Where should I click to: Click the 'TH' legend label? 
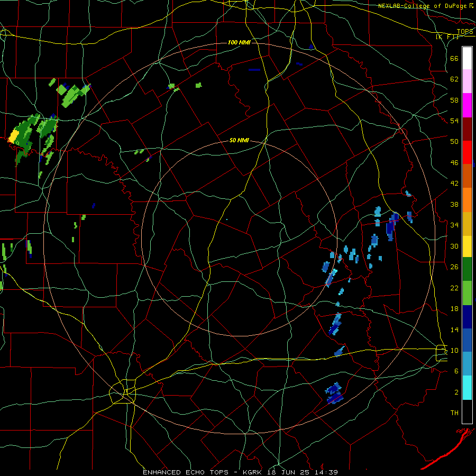454,413
